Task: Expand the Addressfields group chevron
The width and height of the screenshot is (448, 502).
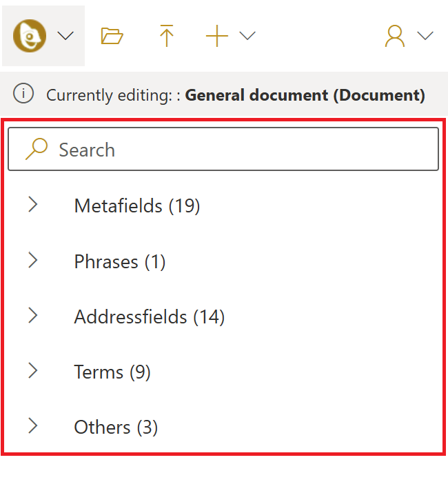Action: tap(32, 316)
